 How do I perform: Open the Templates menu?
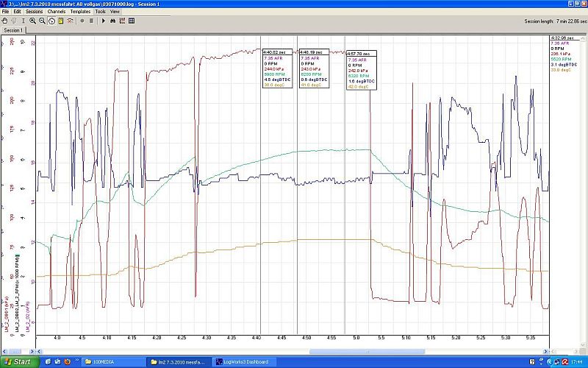click(x=80, y=12)
